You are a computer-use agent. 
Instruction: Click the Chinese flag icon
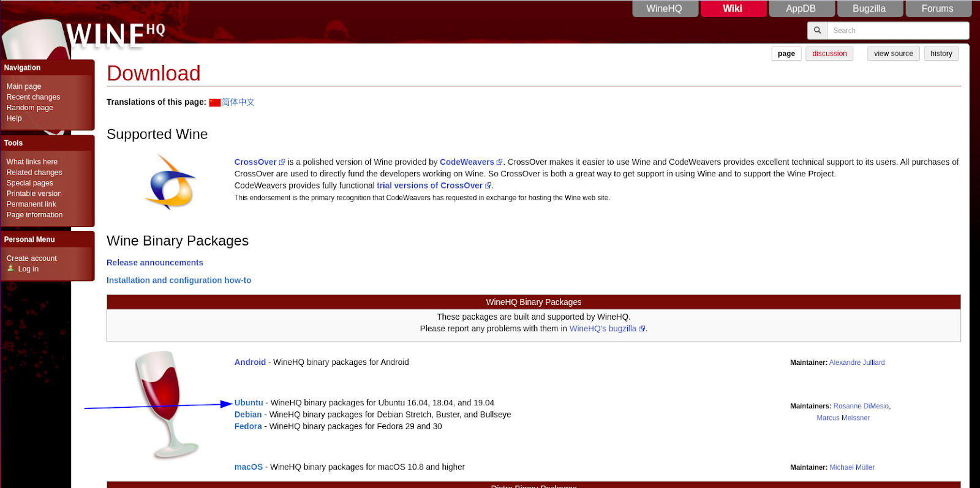point(214,102)
